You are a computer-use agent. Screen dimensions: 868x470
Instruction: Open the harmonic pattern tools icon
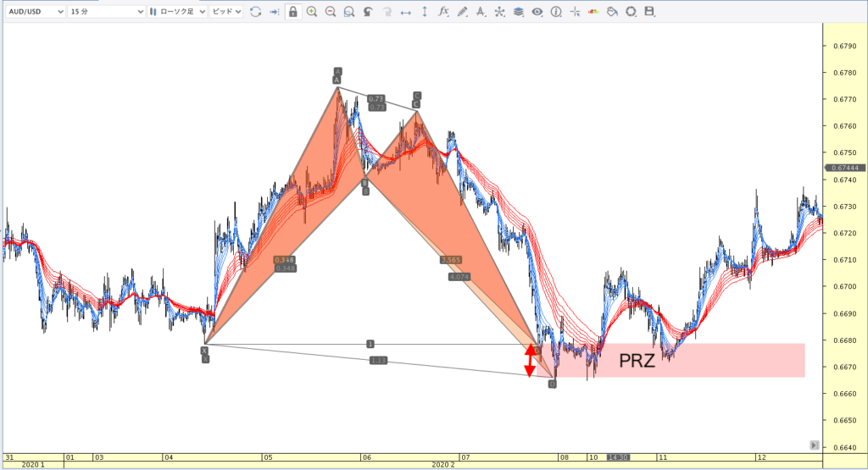point(498,12)
